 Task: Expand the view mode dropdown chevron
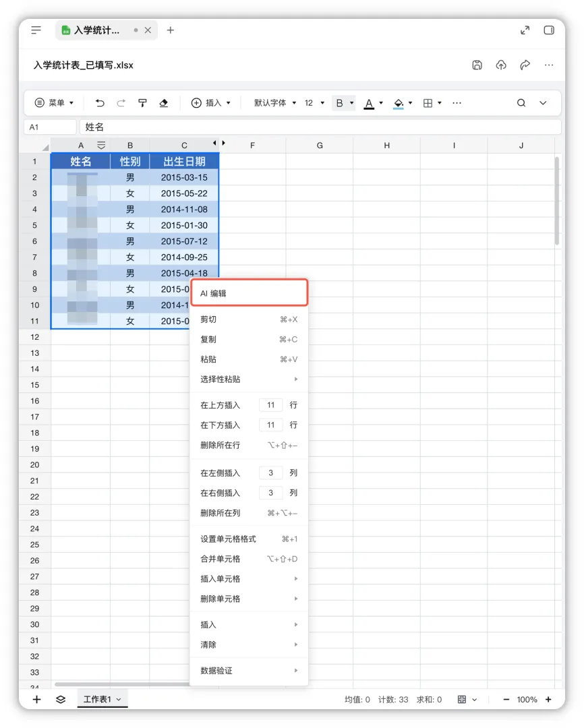474,699
